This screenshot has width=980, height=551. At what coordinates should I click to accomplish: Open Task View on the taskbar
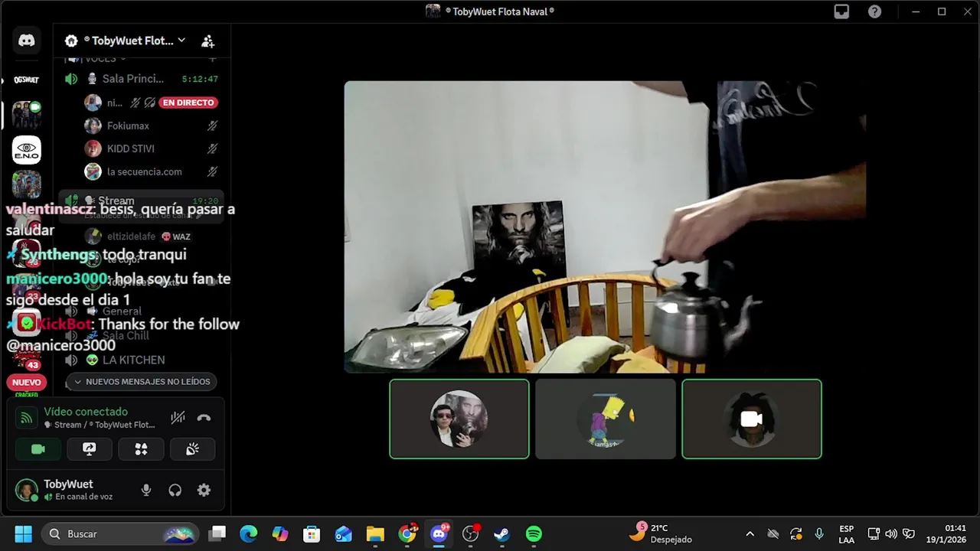[x=218, y=533]
